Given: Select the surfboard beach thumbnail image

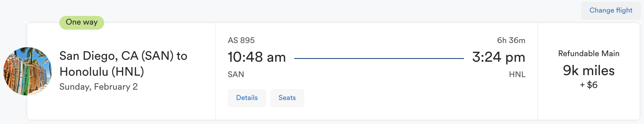Looking at the screenshot, I should [x=27, y=71].
